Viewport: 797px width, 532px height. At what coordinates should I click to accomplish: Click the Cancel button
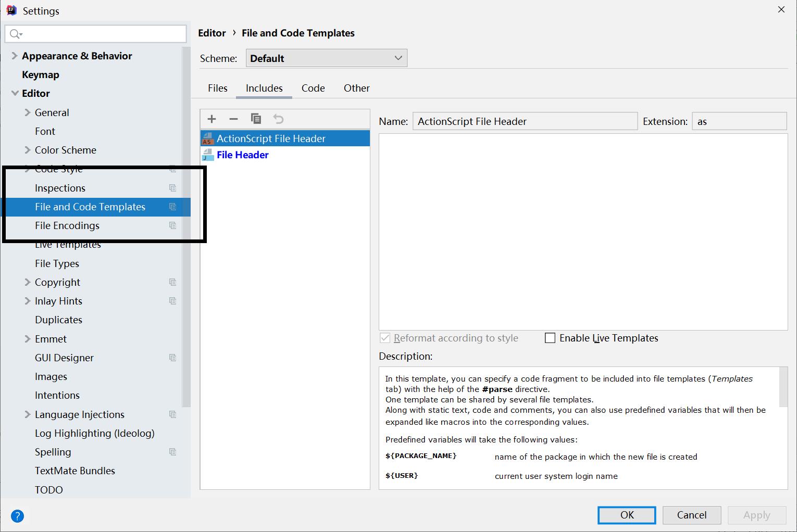coord(692,515)
